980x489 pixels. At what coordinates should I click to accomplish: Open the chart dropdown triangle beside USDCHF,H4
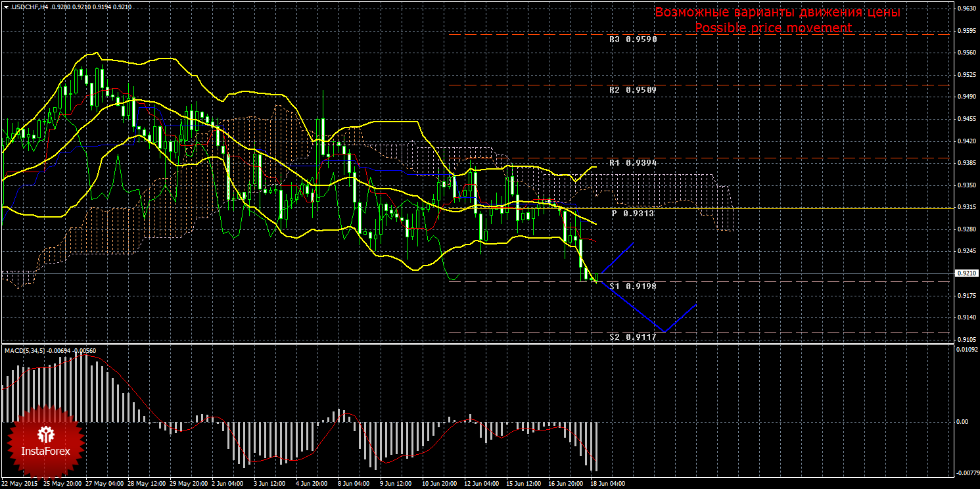pos(6,7)
